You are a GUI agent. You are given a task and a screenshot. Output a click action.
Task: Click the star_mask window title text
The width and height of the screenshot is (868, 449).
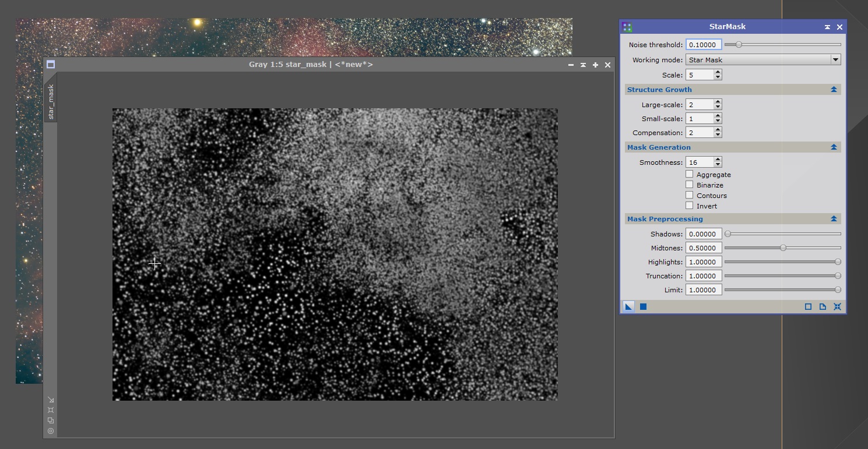coord(311,65)
